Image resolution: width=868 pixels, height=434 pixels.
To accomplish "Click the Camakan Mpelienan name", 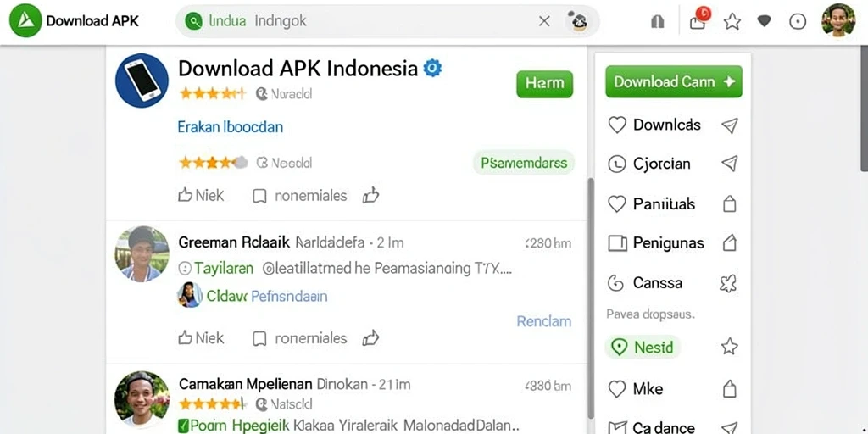I will [x=246, y=384].
